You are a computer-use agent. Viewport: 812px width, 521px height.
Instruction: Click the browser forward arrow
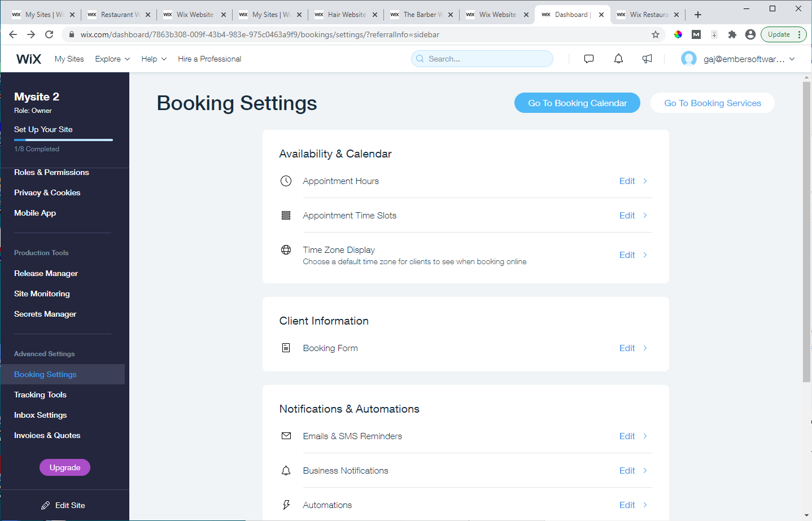pos(31,34)
